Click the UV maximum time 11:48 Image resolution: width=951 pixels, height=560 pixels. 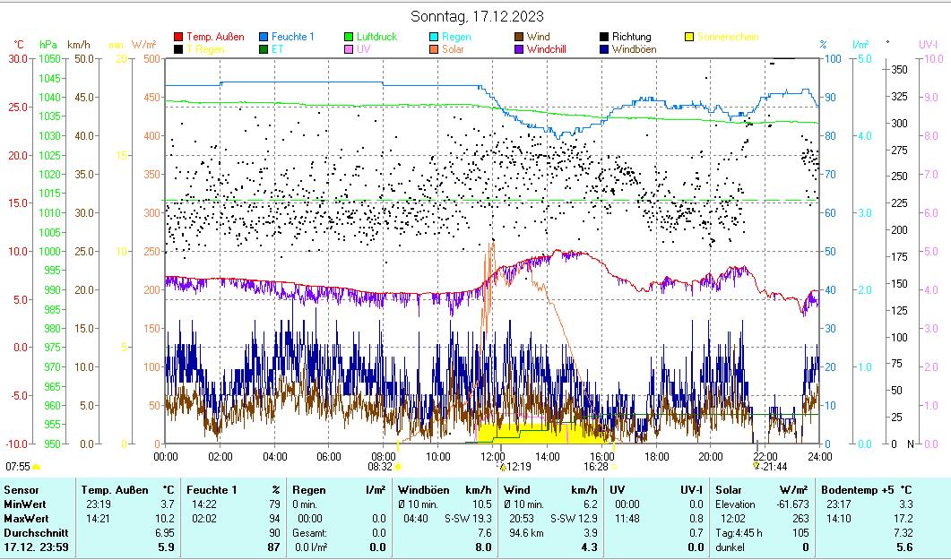(627, 519)
